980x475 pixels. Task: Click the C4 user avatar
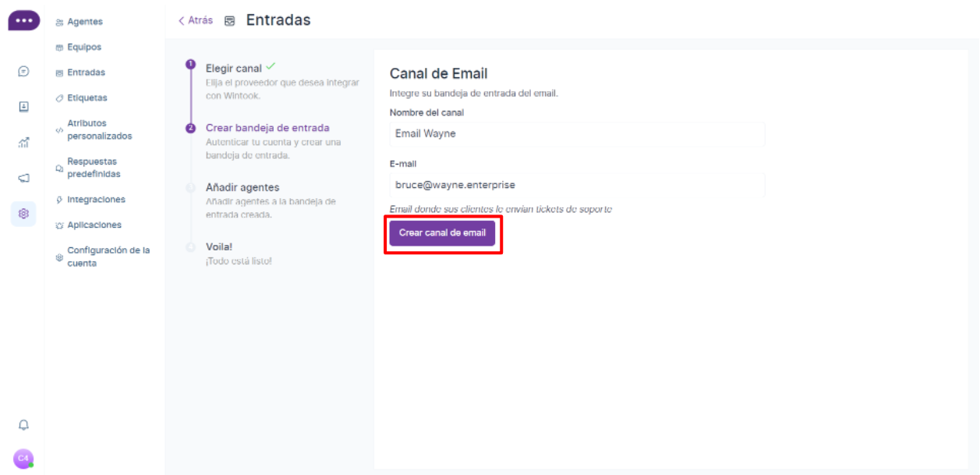[x=23, y=458]
